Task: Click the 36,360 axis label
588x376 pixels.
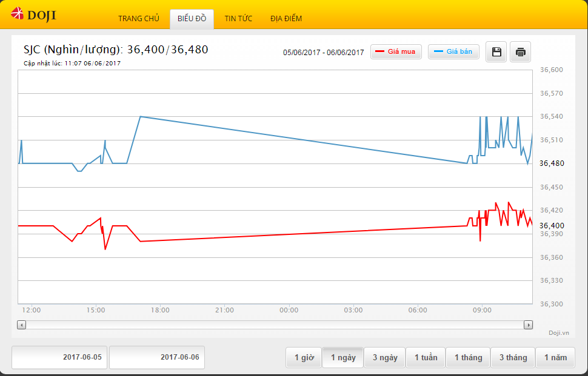Action: point(551,257)
